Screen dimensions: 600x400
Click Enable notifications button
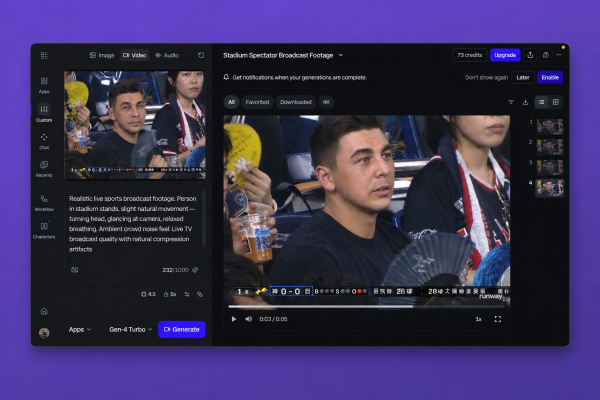[550, 77]
